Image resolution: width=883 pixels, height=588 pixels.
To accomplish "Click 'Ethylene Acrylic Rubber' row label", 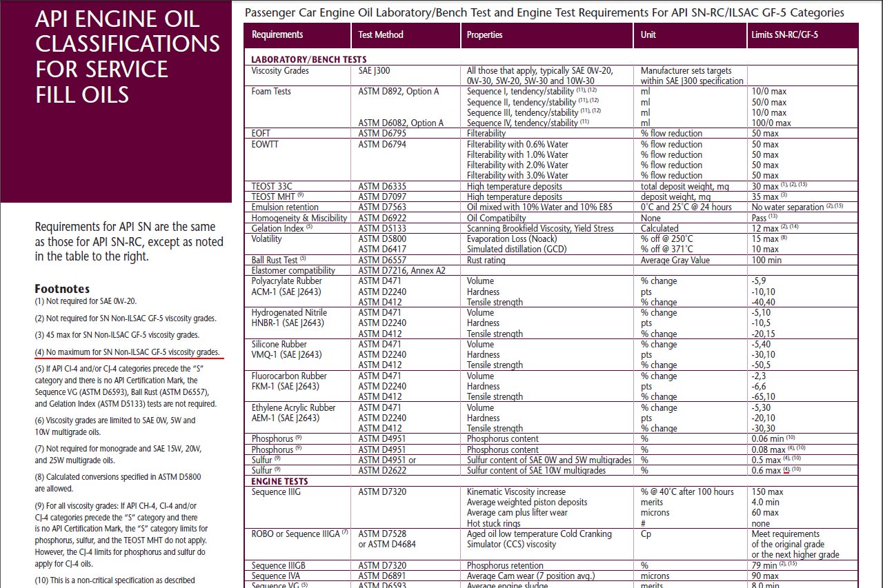I will pos(293,407).
